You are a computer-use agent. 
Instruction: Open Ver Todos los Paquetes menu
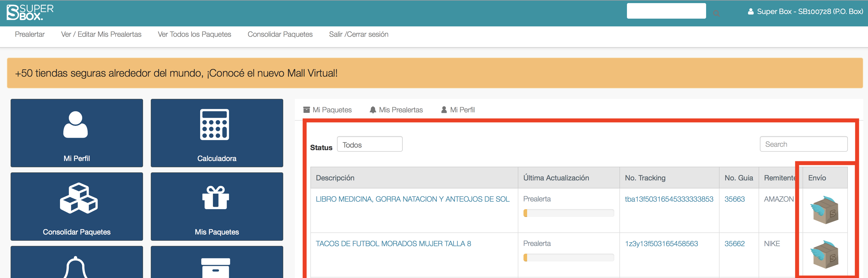[x=194, y=34]
